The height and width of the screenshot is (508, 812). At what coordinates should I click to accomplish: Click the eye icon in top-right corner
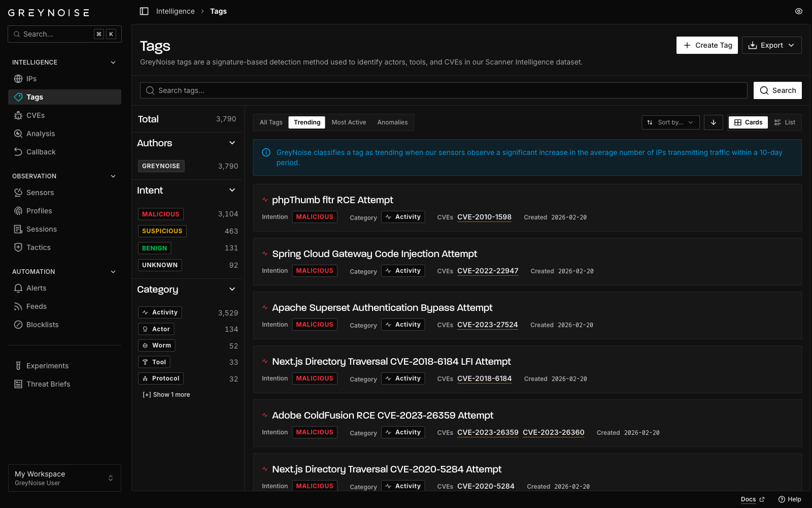coord(799,11)
